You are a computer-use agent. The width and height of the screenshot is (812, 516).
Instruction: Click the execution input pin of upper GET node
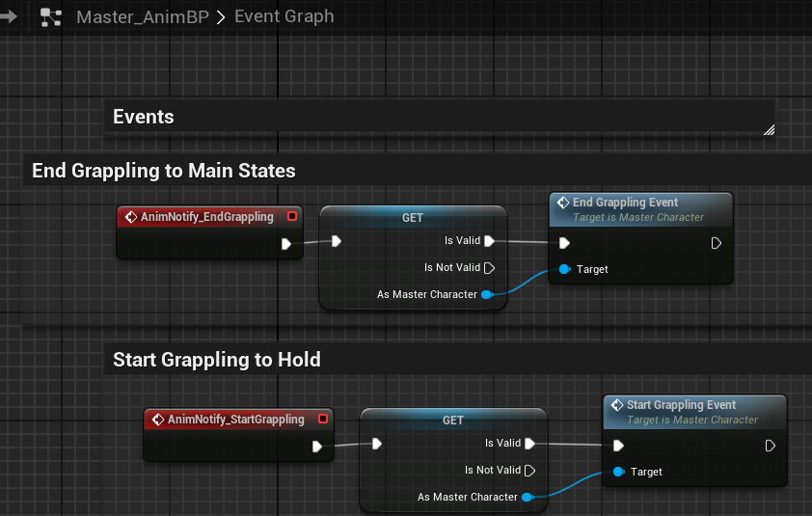[337, 241]
